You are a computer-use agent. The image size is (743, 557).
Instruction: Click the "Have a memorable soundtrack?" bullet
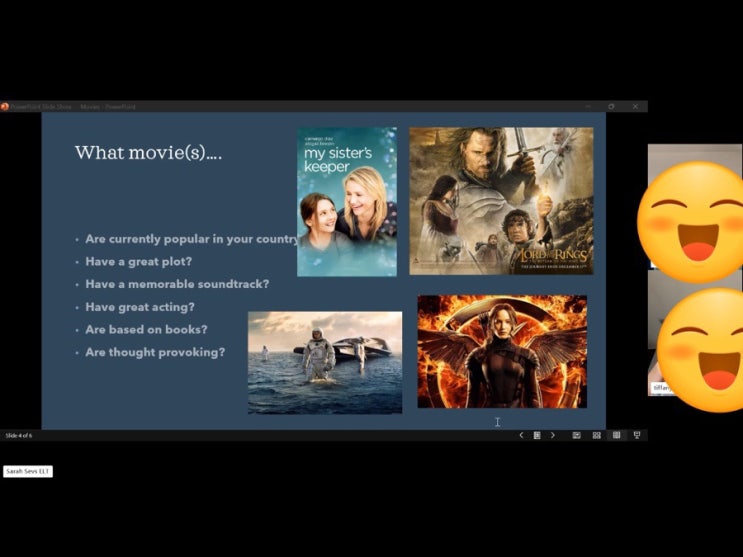point(177,284)
